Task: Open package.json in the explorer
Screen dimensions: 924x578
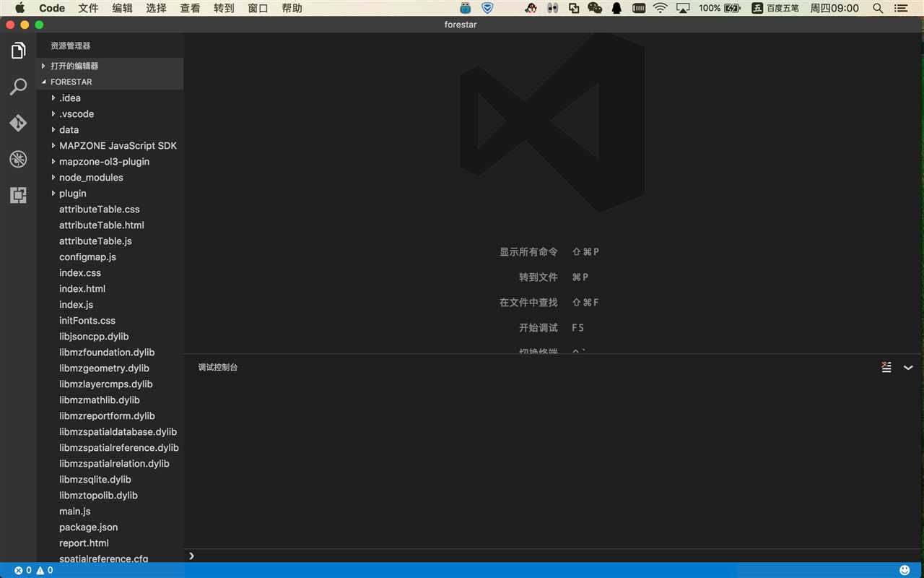Action: [x=110, y=527]
